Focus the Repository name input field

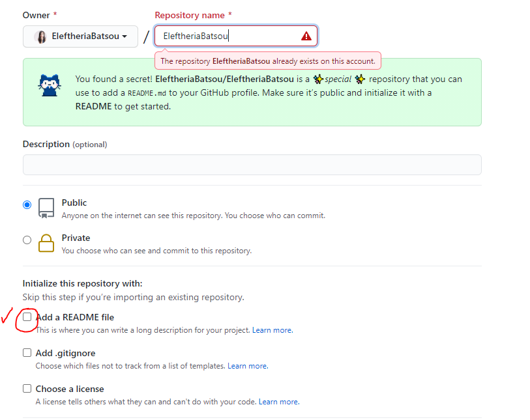(236, 36)
